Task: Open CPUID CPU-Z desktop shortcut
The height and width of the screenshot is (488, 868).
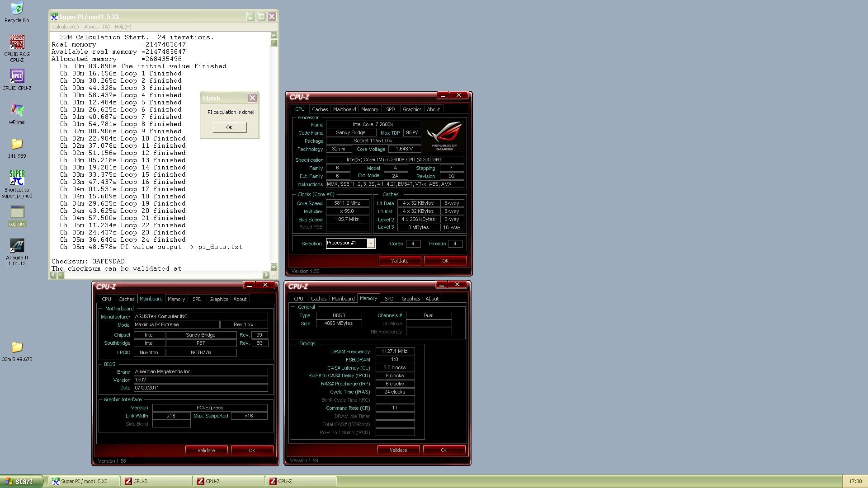Action: [x=17, y=80]
